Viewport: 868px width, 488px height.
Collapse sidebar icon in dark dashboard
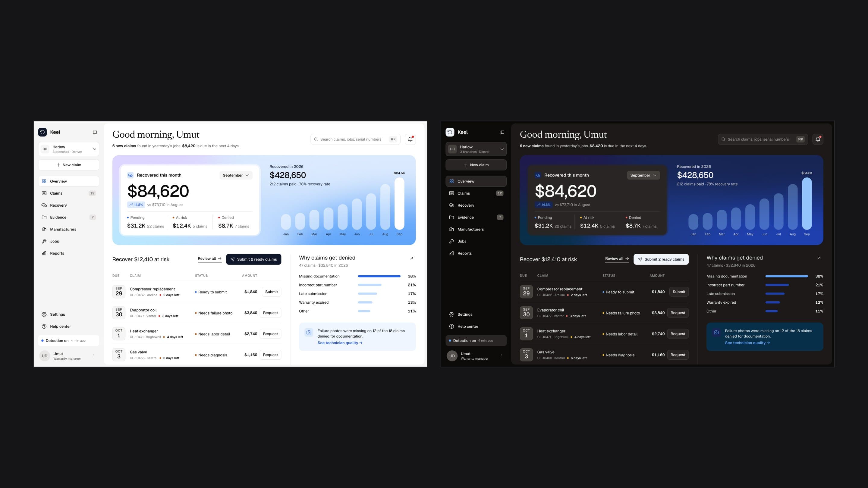point(502,132)
